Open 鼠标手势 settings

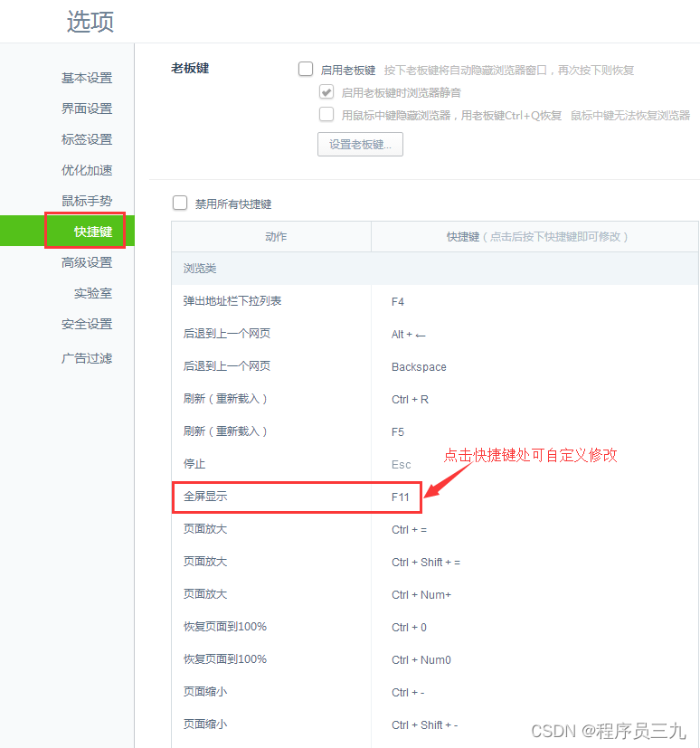[x=87, y=201]
